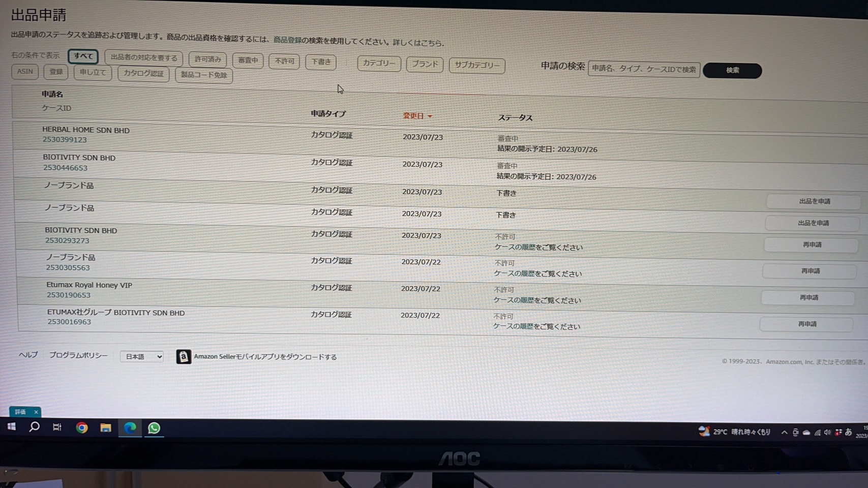Open the weather widget showing 29°C

coord(735,432)
